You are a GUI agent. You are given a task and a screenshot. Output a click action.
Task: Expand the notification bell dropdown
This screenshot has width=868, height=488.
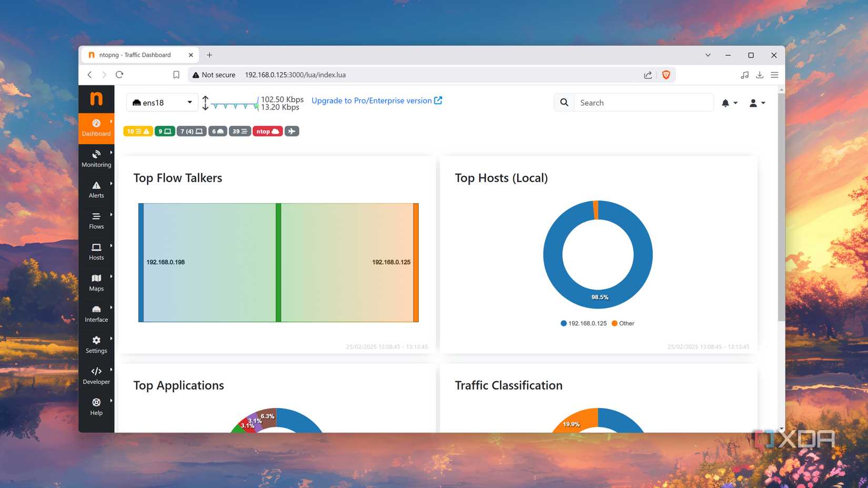click(x=730, y=103)
